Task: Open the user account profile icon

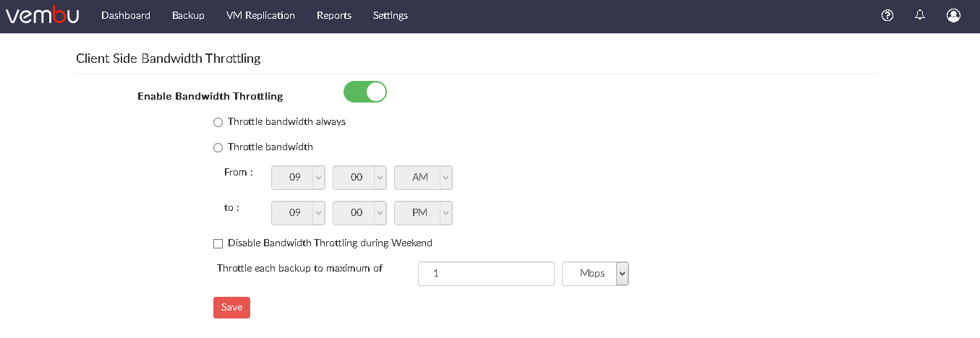Action: click(x=953, y=15)
